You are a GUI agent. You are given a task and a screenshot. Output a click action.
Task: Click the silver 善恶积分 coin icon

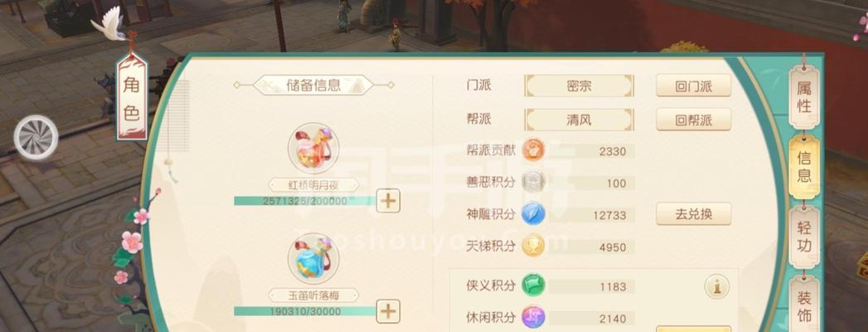click(534, 183)
